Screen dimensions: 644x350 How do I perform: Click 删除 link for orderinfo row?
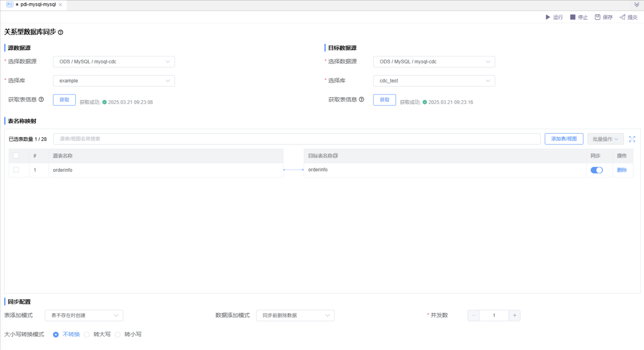(622, 170)
